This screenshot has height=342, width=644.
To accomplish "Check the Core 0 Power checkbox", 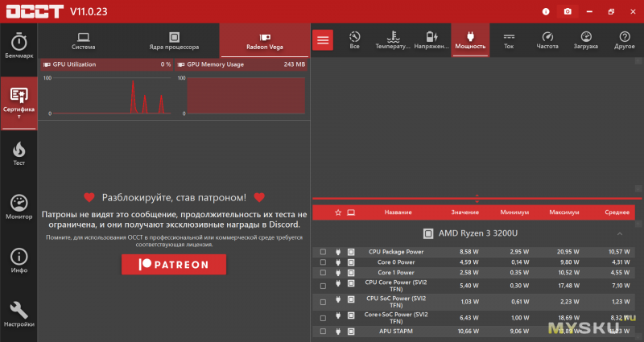I will (x=324, y=262).
